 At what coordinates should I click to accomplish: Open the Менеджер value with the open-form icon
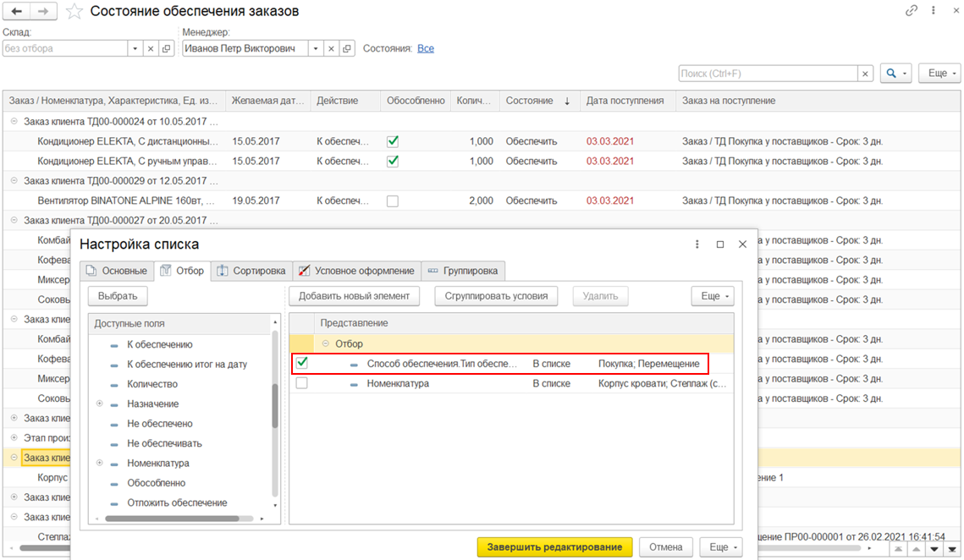(x=347, y=49)
